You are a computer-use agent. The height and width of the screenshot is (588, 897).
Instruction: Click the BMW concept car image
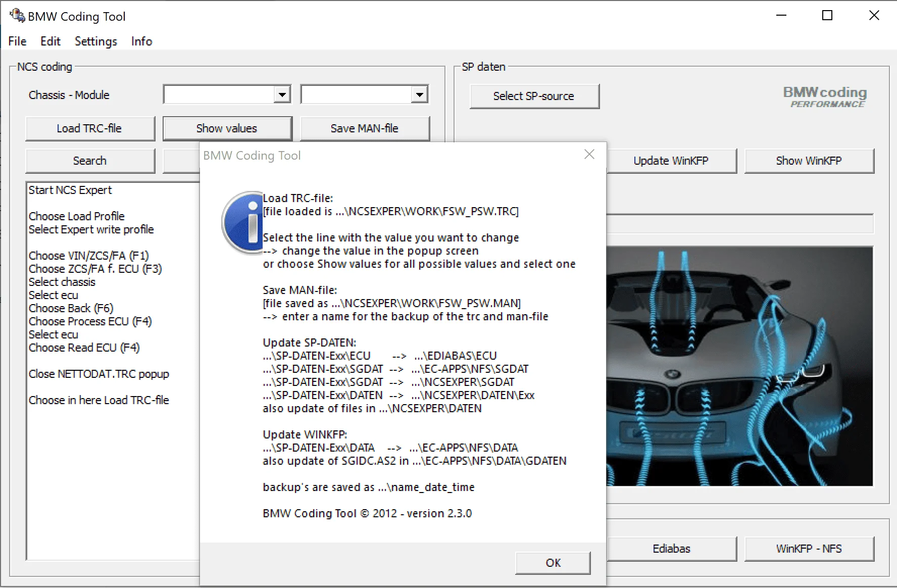point(739,366)
